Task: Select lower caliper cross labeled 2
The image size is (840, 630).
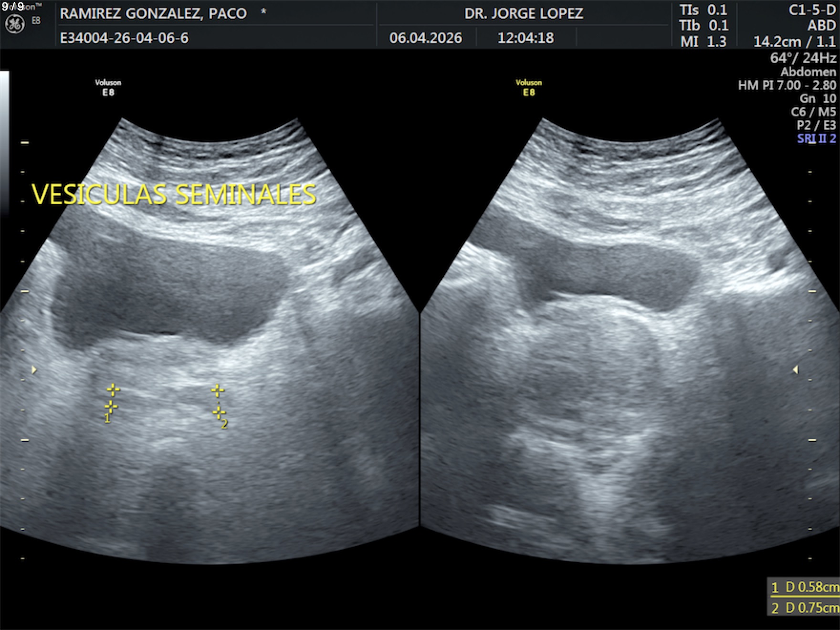Action: [219, 412]
